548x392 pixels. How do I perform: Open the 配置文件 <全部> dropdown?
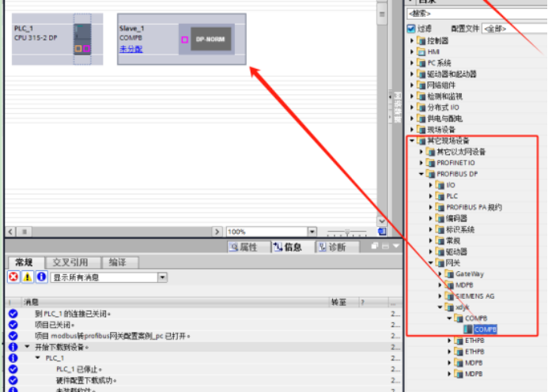(514, 28)
